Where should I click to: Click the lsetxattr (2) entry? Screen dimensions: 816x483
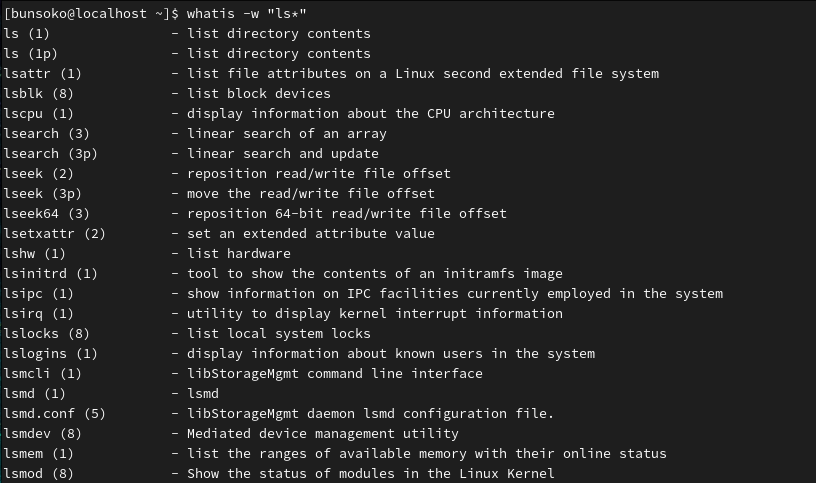(x=54, y=234)
